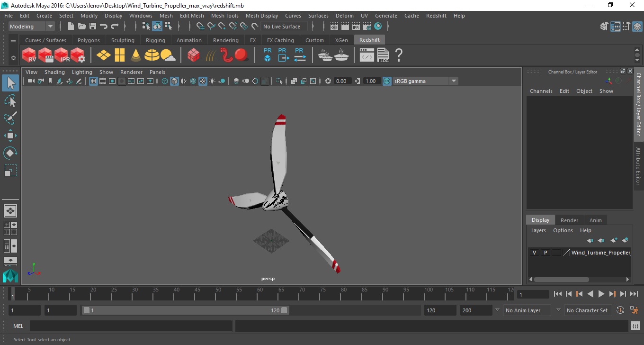Open the No Anim Layer dropdown
The width and height of the screenshot is (644, 345).
point(527,310)
